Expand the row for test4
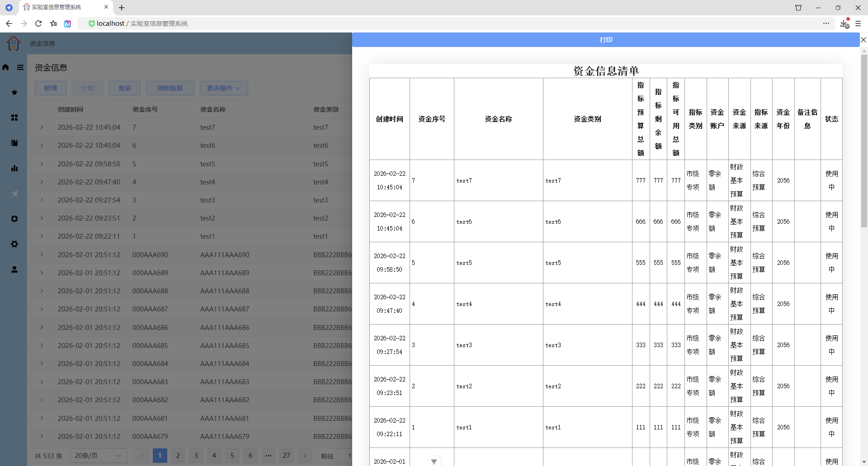The image size is (868, 466). [x=42, y=182]
